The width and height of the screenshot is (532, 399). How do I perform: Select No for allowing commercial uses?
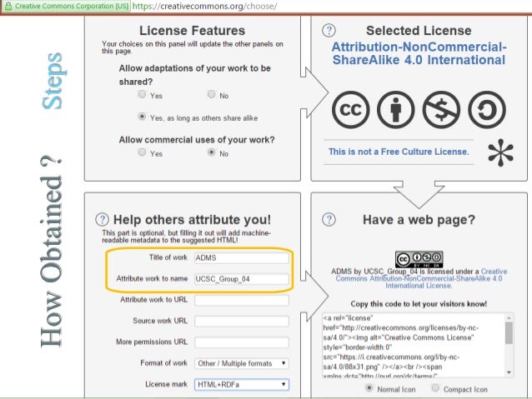(x=211, y=152)
